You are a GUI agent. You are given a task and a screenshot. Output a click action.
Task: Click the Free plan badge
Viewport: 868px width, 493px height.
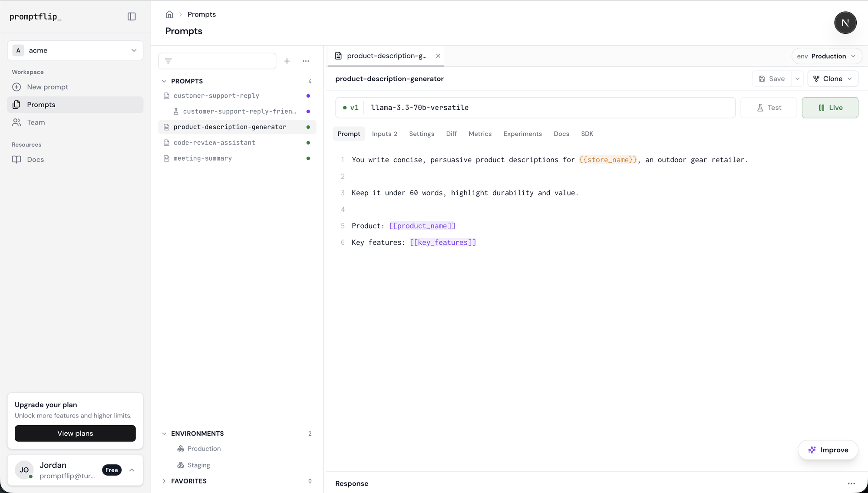point(112,470)
